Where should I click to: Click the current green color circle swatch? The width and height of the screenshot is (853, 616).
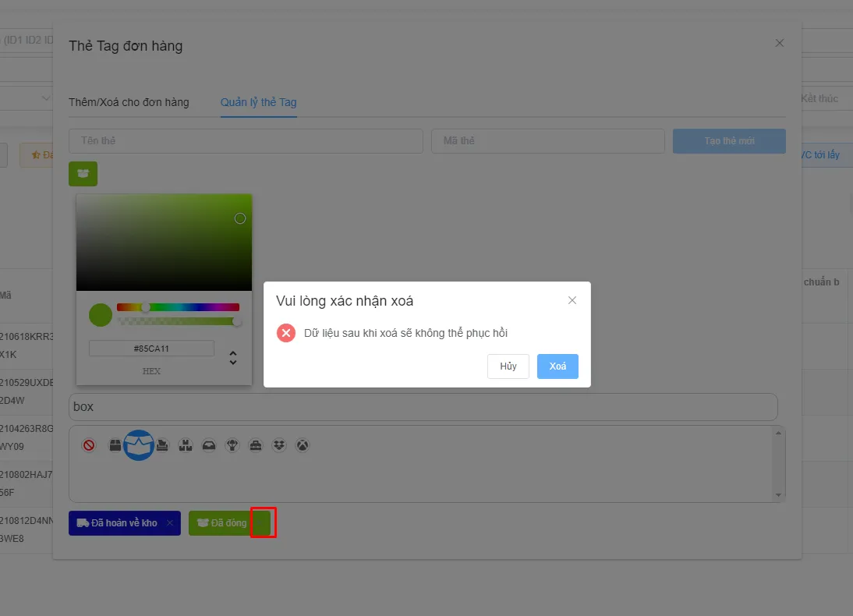point(101,315)
